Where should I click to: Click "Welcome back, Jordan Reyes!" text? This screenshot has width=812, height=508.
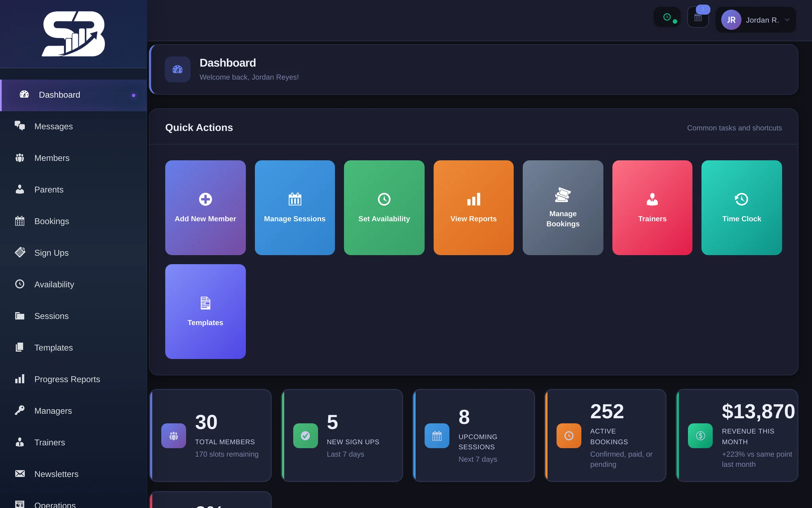(x=249, y=77)
